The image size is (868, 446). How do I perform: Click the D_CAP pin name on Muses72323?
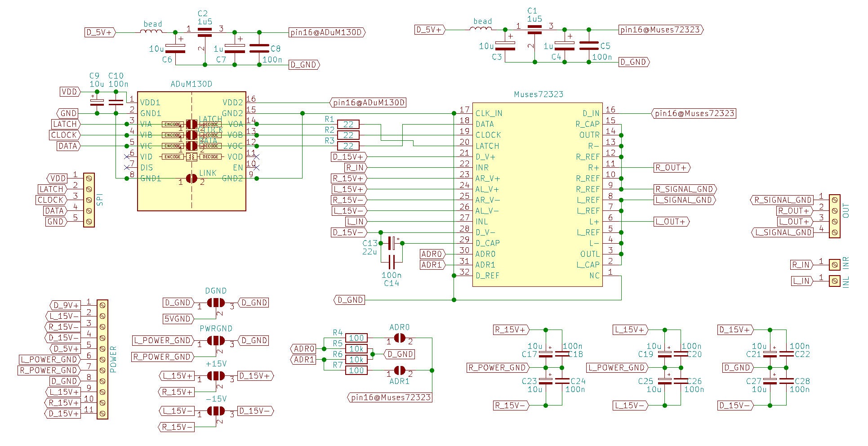pos(487,243)
